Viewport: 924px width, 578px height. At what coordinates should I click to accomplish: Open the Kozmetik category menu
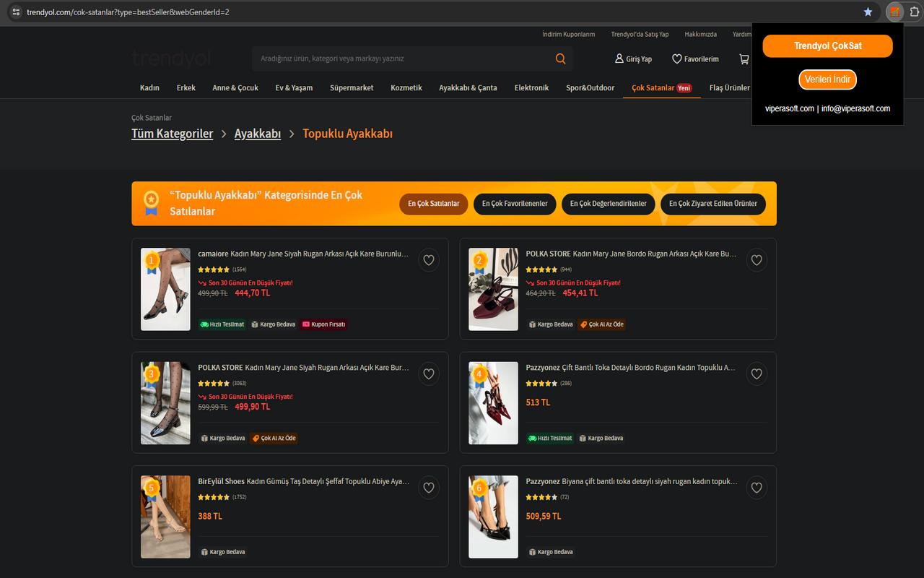(406, 87)
